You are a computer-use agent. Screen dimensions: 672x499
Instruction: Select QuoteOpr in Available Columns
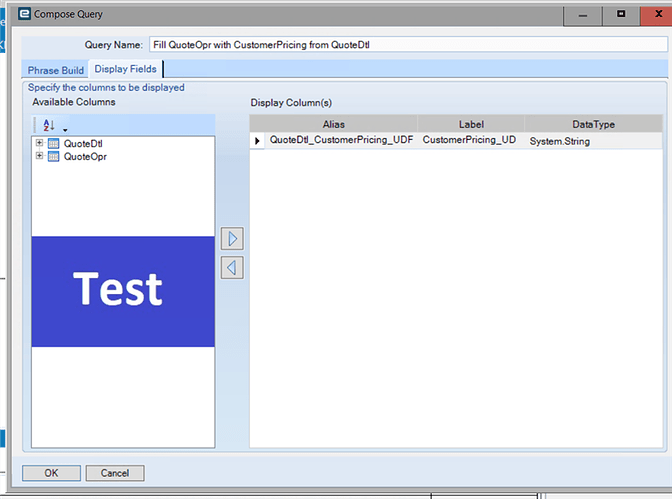[85, 157]
